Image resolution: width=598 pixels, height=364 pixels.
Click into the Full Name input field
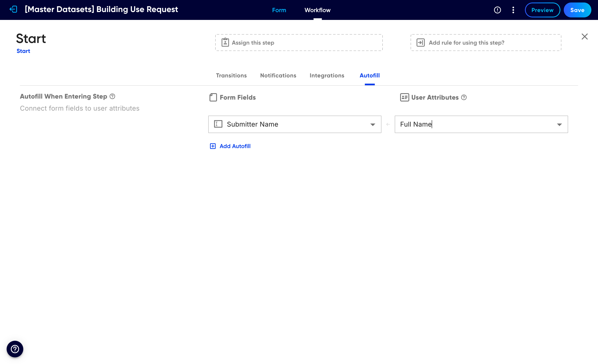pyautogui.click(x=481, y=124)
